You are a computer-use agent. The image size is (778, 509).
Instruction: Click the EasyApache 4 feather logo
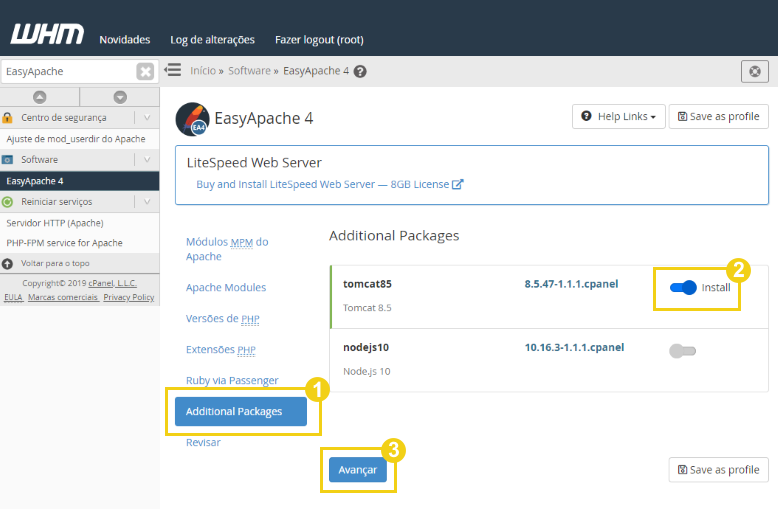click(193, 119)
